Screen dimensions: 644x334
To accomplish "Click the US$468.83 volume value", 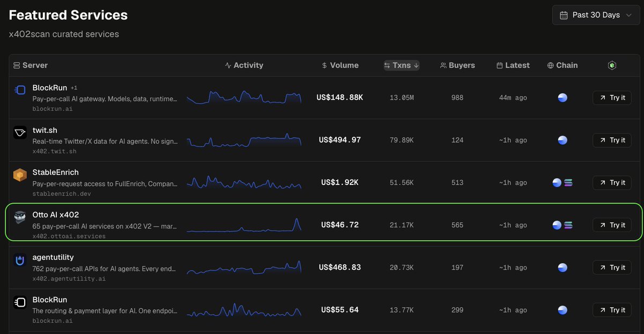I will click(x=340, y=267).
